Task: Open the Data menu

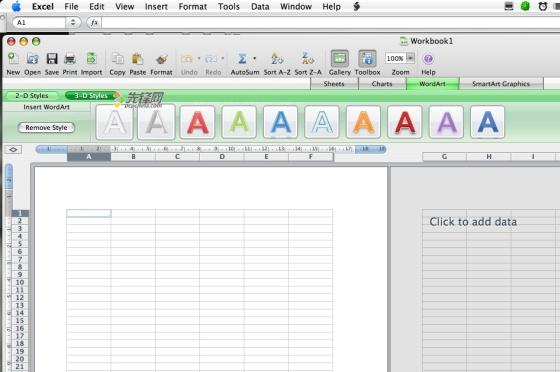Action: 260,6
